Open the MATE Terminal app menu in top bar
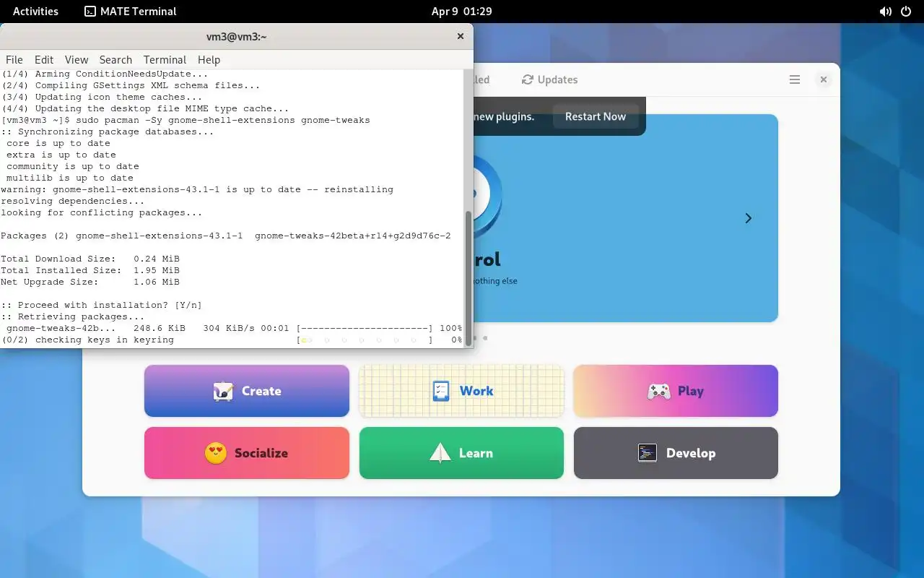 click(131, 11)
